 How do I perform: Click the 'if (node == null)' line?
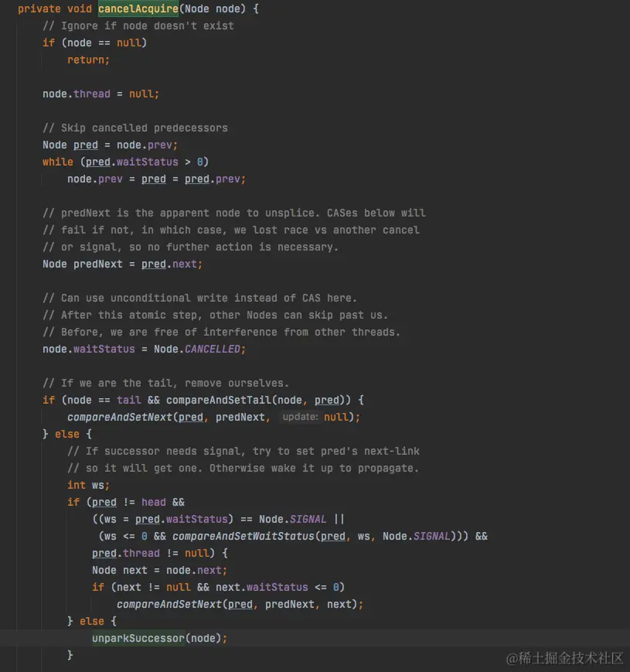click(94, 43)
